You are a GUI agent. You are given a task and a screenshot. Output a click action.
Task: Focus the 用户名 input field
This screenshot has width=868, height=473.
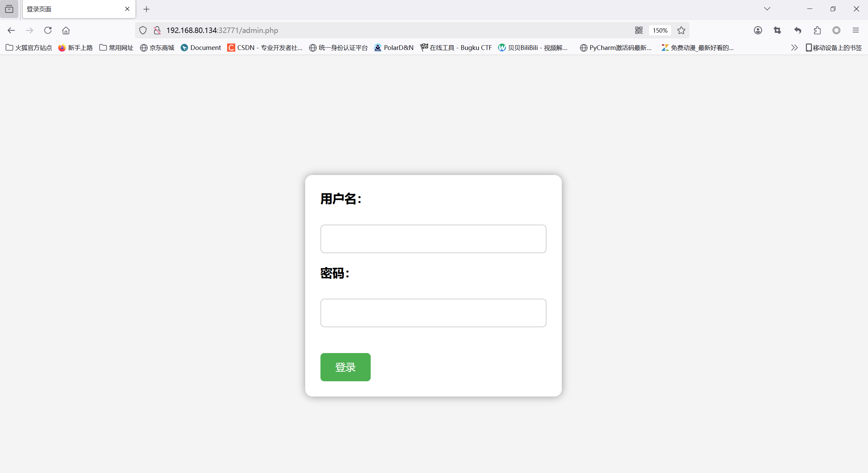[x=433, y=239]
